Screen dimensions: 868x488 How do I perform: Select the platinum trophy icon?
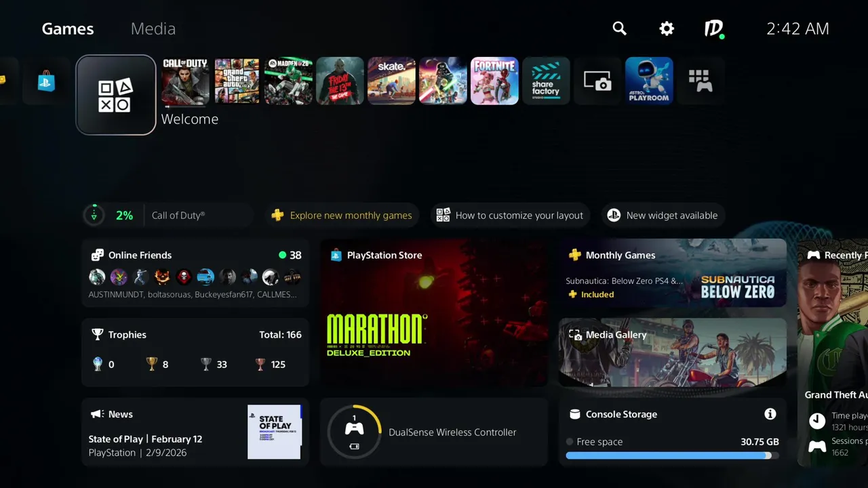(98, 364)
